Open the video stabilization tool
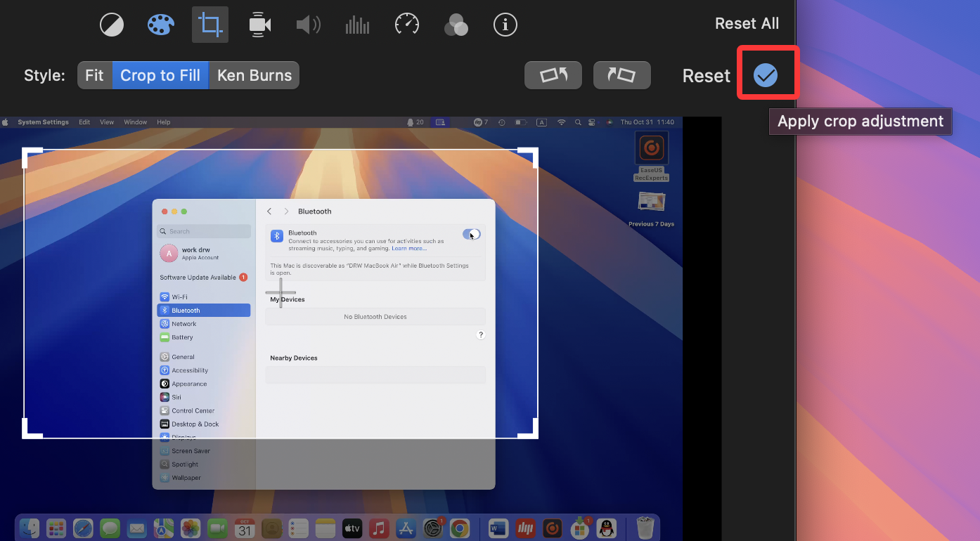This screenshot has height=541, width=980. click(259, 24)
